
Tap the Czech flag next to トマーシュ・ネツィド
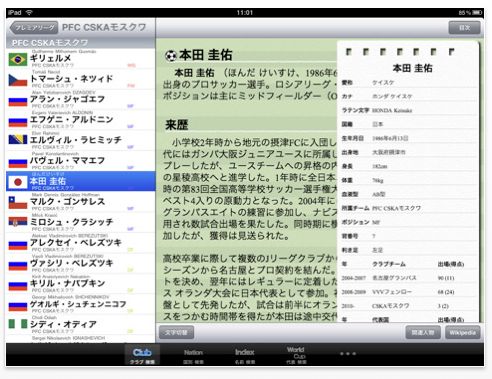pos(18,80)
